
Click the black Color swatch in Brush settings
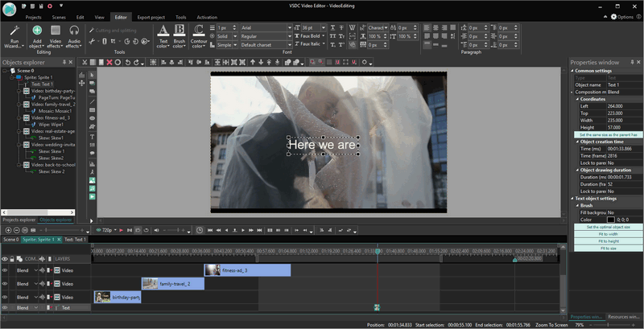coord(611,220)
